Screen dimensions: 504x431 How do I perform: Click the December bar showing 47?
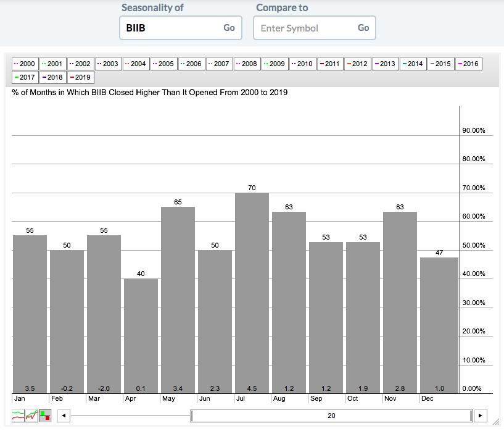[x=439, y=325]
